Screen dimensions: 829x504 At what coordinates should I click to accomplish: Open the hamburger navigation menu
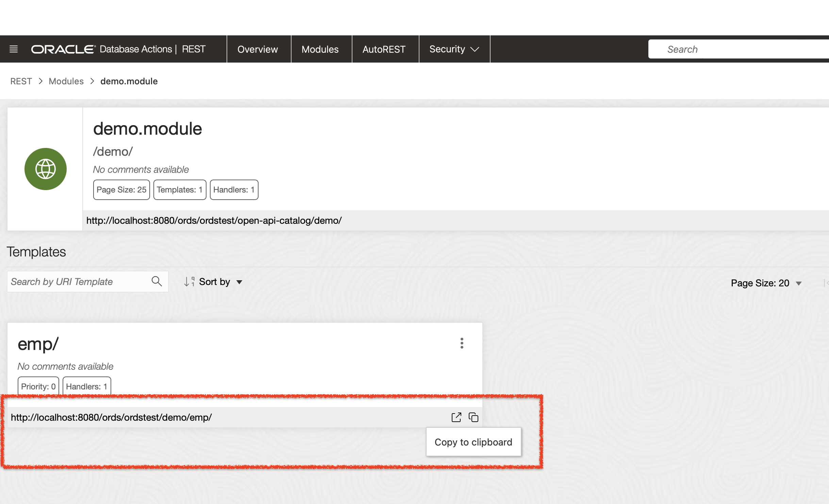[x=14, y=49]
